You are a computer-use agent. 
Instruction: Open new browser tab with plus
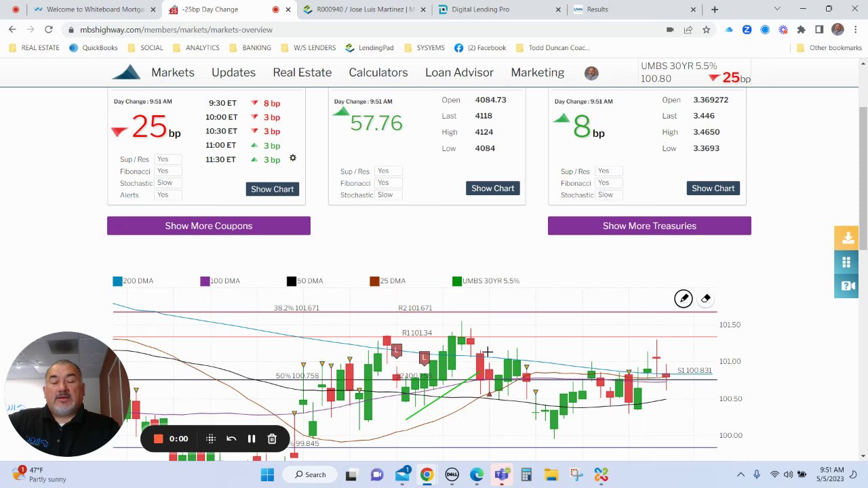tap(715, 9)
